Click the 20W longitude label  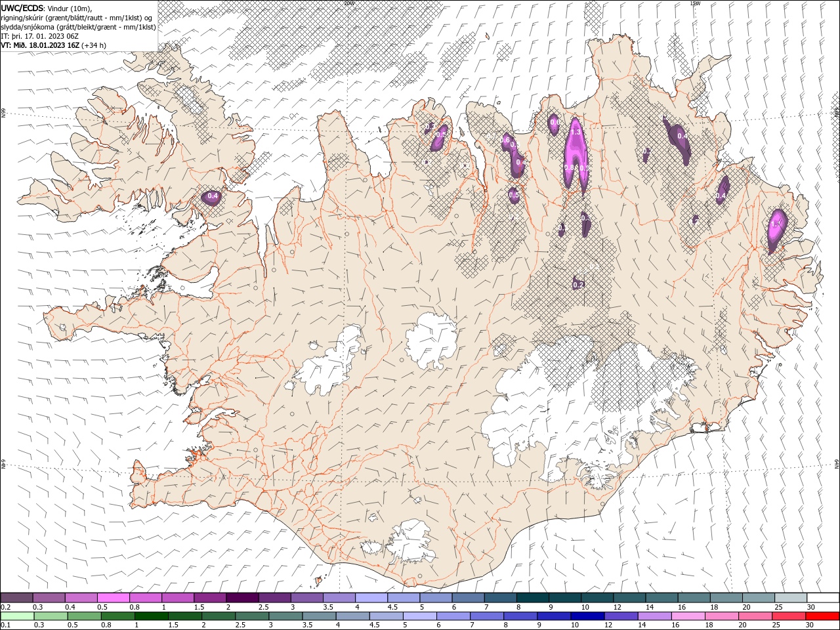coord(349,3)
